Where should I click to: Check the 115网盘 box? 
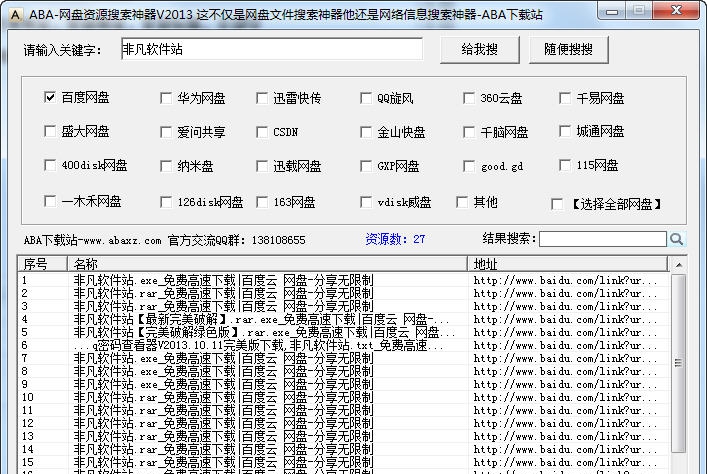tap(566, 165)
